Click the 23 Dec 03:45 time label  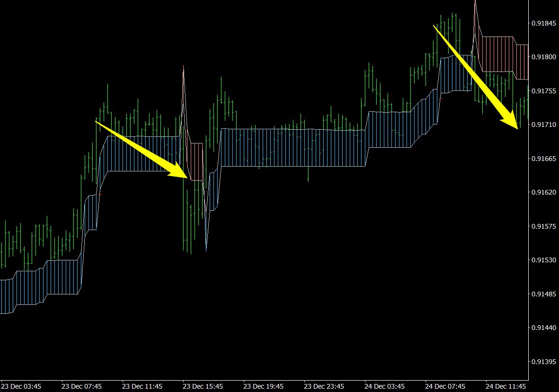(x=21, y=386)
